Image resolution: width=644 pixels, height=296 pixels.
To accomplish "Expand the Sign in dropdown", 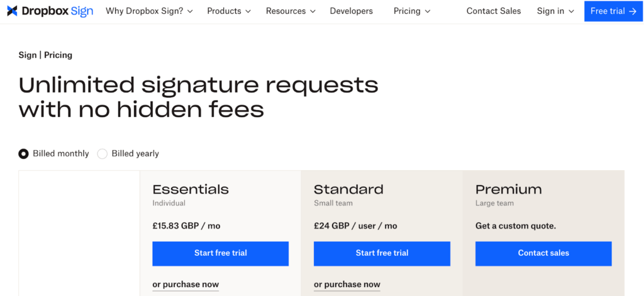I will pyautogui.click(x=556, y=11).
